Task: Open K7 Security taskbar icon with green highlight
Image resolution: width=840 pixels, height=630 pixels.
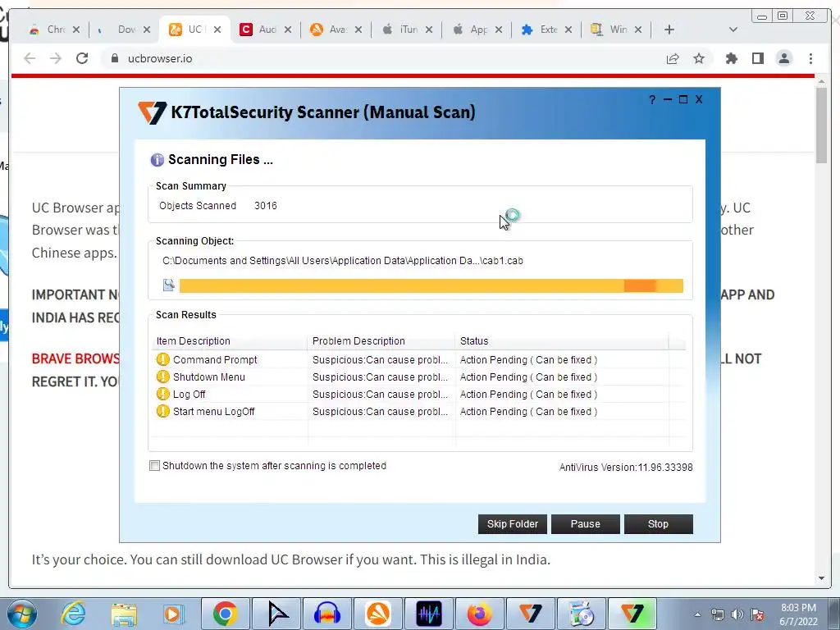Action: 632,614
